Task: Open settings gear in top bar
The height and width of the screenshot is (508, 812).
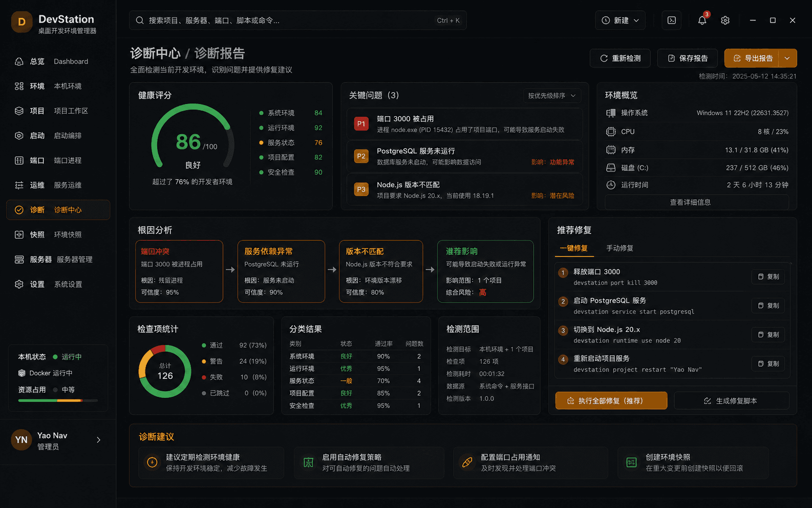Action: [x=725, y=20]
